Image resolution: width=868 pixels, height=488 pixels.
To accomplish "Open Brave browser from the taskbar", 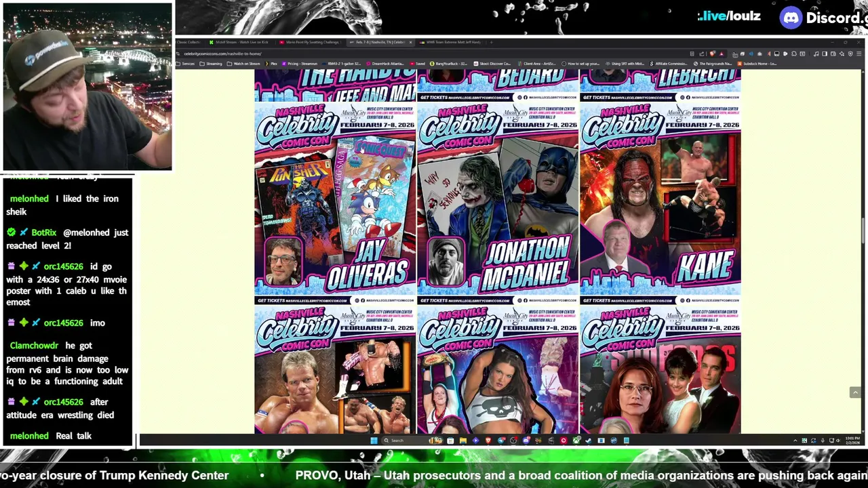I will [488, 441].
